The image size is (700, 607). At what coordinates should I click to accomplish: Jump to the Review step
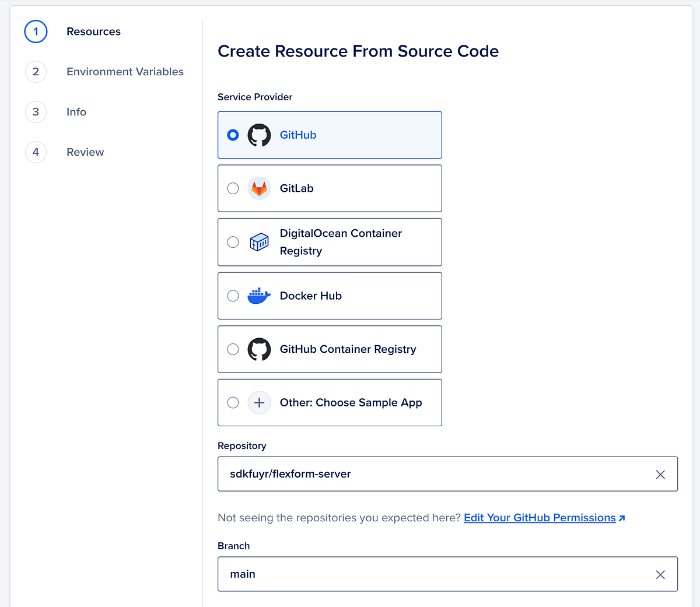click(85, 152)
